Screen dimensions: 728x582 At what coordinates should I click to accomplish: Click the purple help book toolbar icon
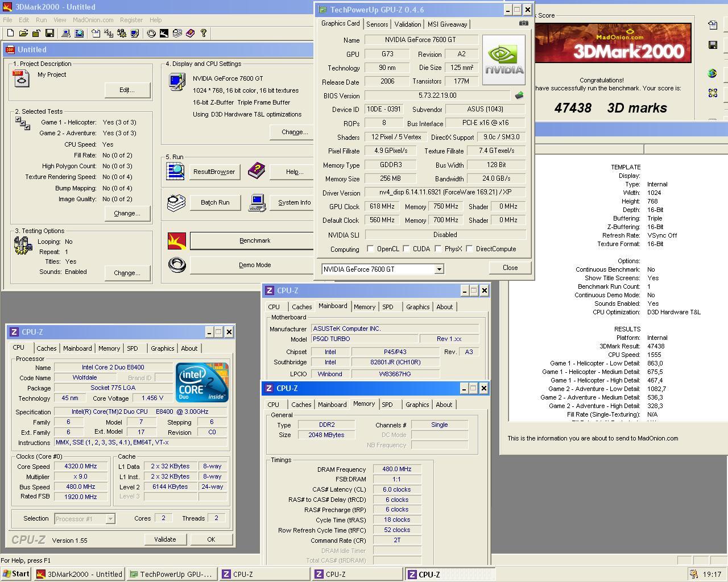click(190, 34)
